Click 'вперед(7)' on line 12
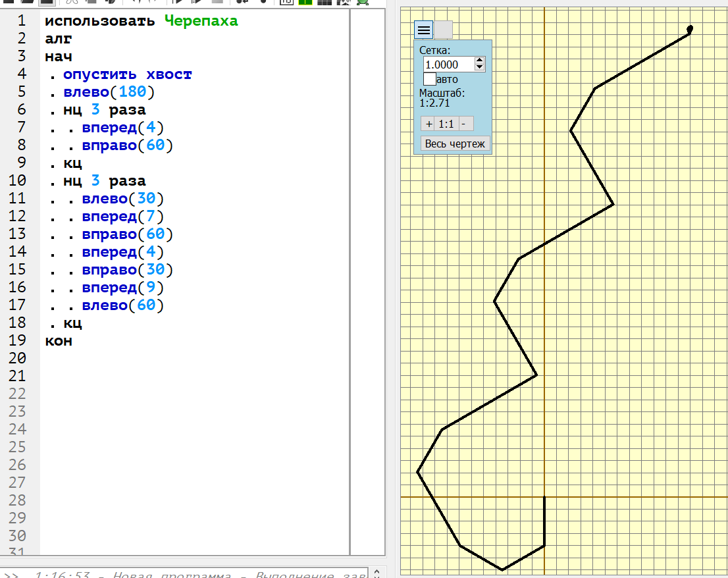 (122, 217)
